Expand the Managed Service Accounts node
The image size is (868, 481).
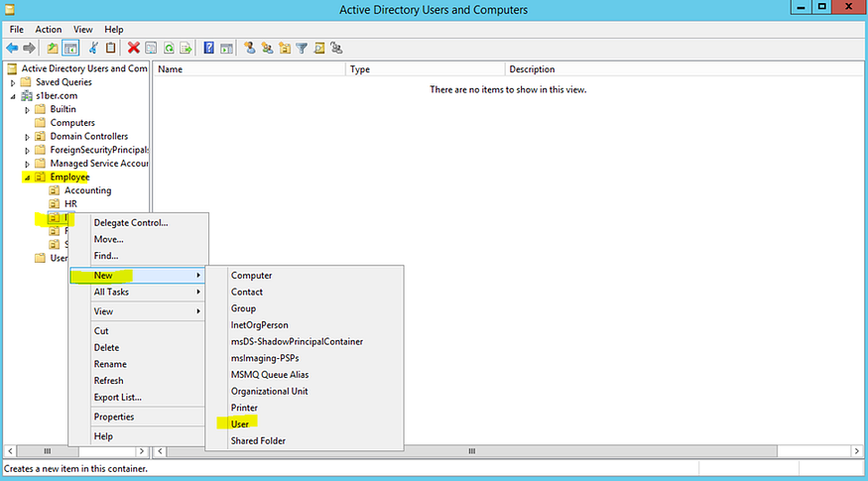point(27,164)
